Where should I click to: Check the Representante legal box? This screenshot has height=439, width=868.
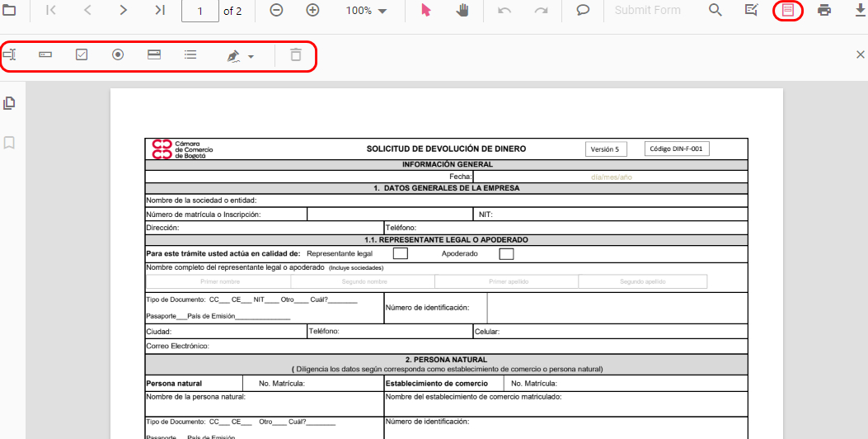click(x=401, y=253)
